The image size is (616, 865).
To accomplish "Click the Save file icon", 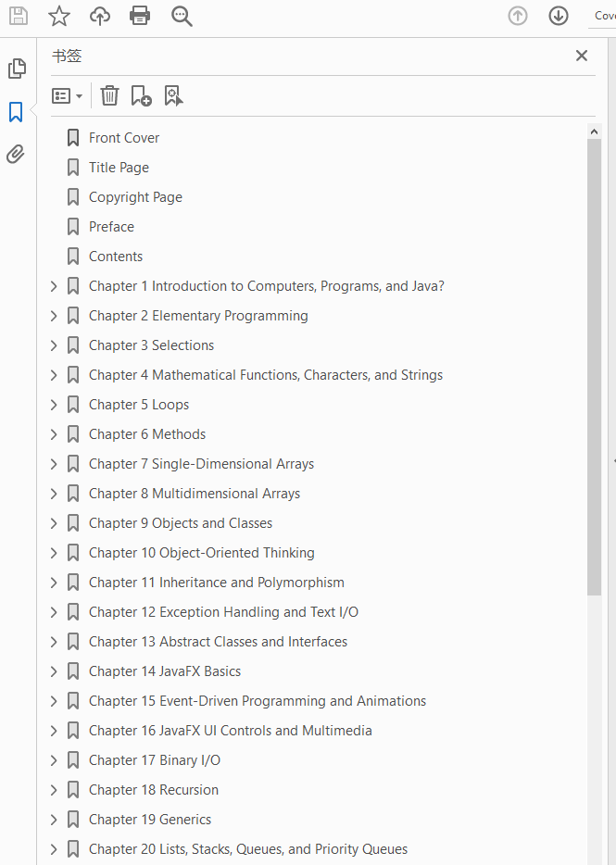I will 19,16.
